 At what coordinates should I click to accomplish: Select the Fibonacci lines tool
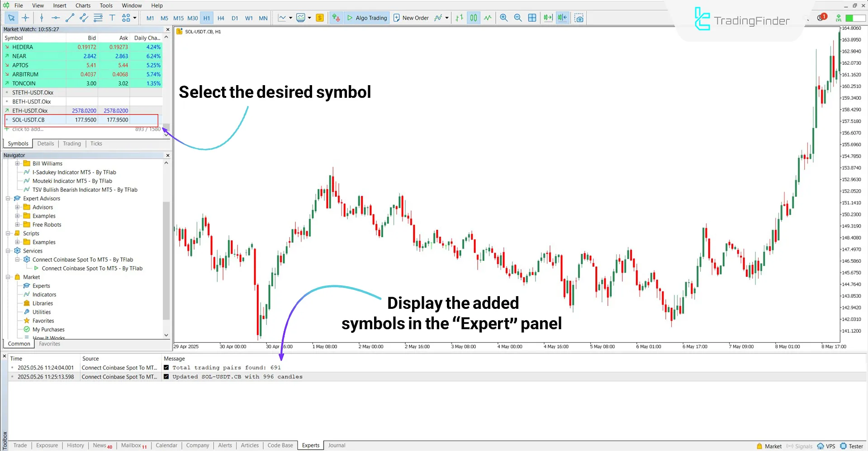coord(98,18)
